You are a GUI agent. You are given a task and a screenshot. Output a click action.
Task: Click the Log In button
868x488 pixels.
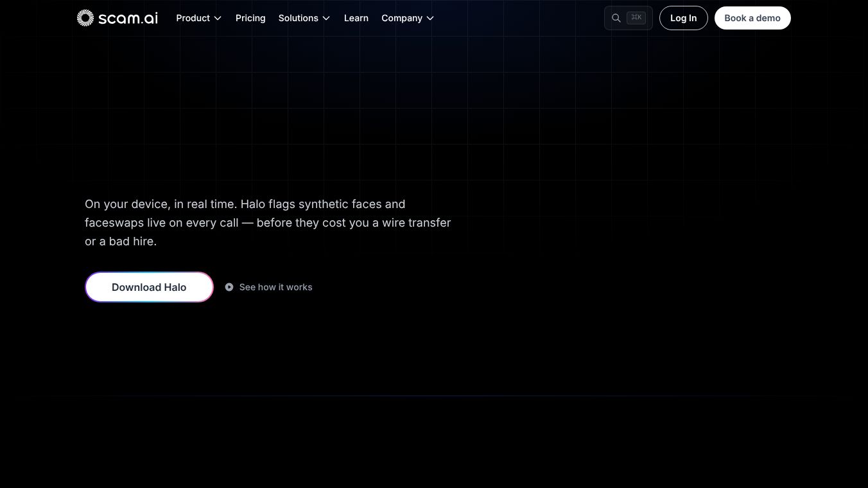point(684,18)
